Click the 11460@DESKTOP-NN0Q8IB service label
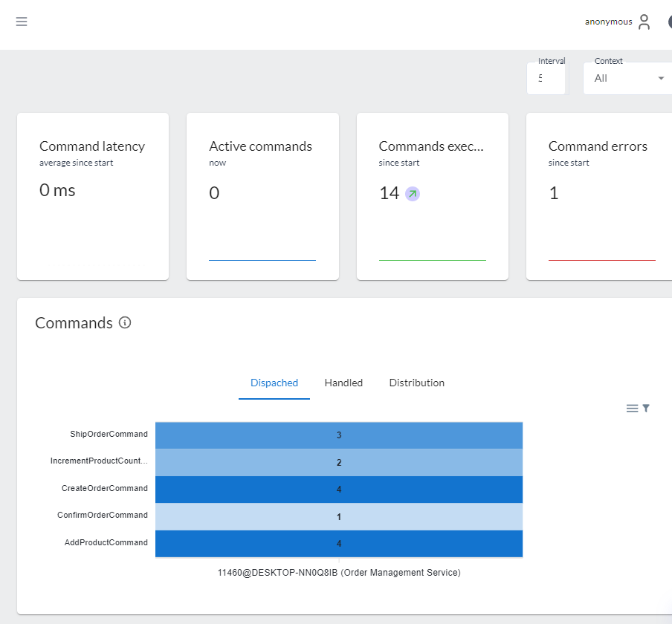This screenshot has height=624, width=672. [x=339, y=573]
